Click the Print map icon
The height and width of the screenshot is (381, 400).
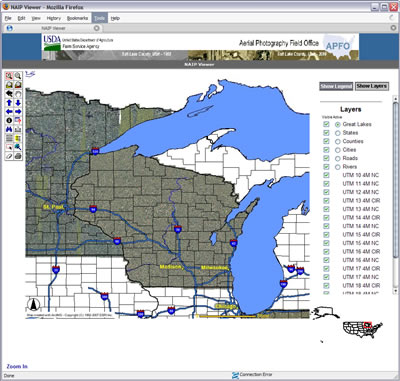point(18,156)
